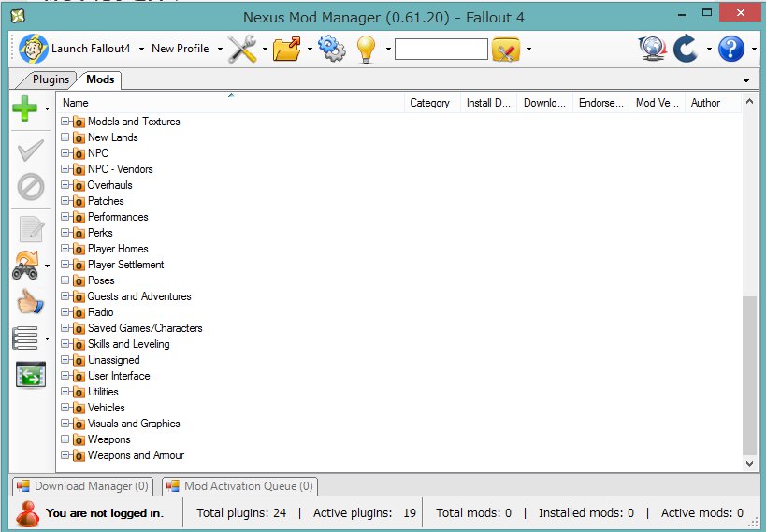
Task: Open the dropdown beside the list view icon
Action: click(x=47, y=338)
